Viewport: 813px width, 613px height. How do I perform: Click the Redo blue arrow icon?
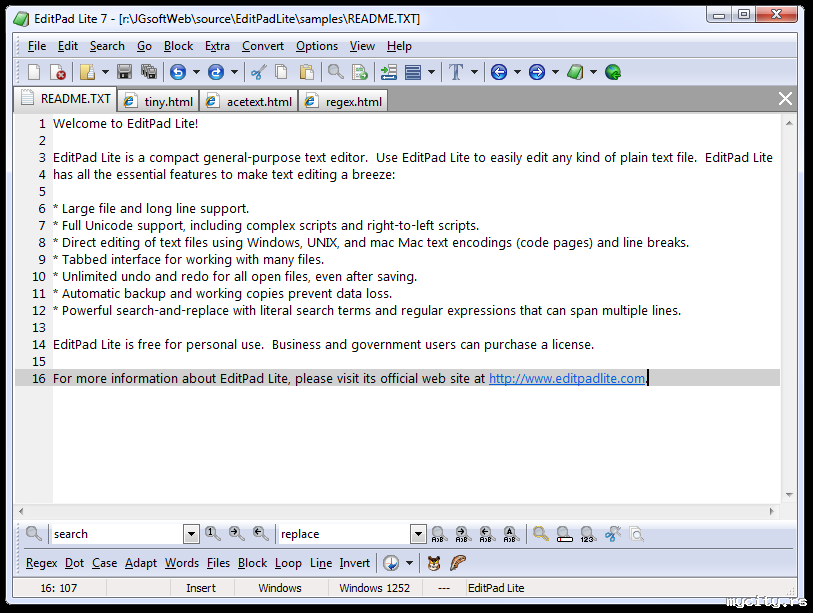click(216, 72)
